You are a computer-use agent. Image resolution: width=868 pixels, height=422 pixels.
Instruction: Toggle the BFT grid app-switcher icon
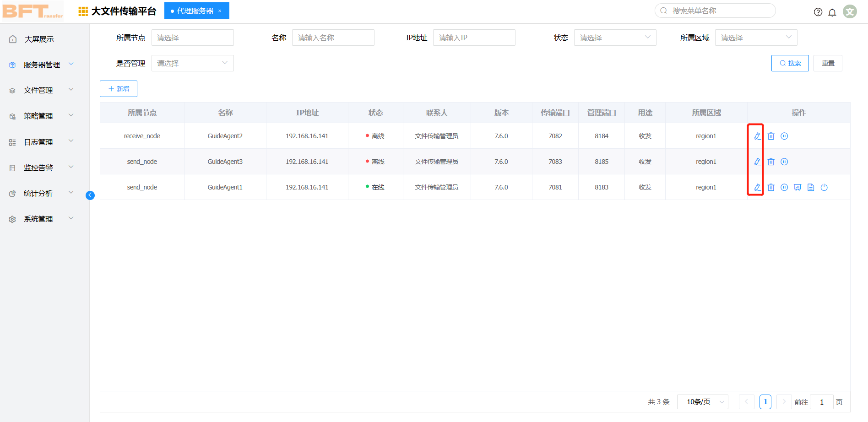(82, 11)
